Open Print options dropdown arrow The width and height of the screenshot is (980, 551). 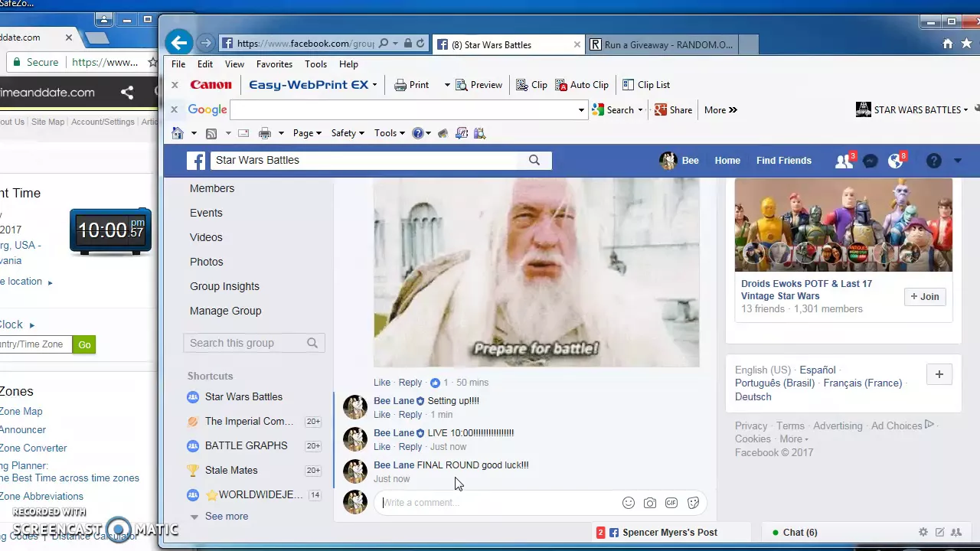[x=447, y=85]
